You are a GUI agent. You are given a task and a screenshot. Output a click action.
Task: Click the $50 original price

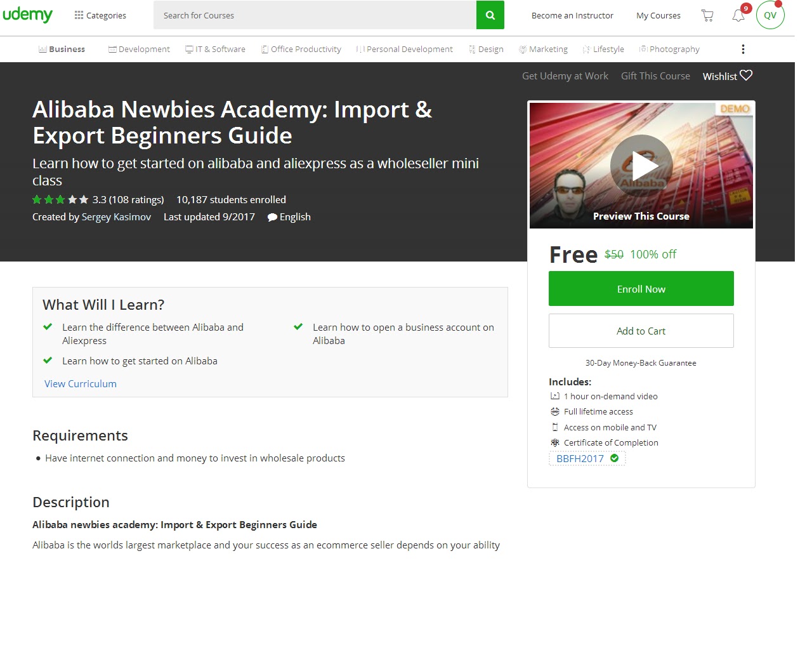(614, 255)
